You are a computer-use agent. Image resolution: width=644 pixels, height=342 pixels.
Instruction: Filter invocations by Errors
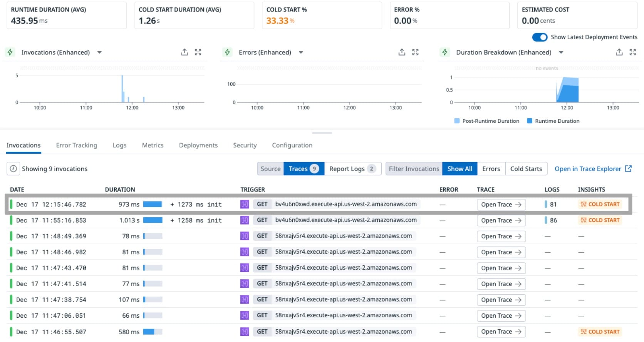[x=491, y=169]
